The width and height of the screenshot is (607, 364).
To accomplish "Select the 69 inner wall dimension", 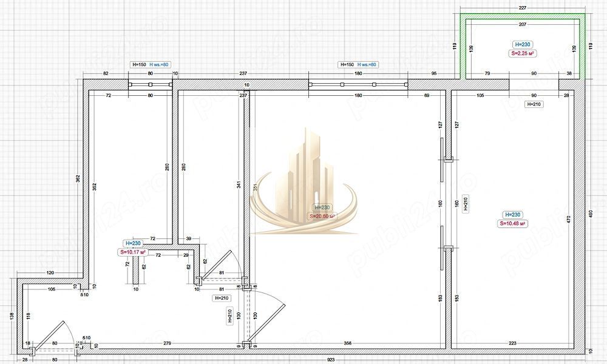I will point(427,95).
